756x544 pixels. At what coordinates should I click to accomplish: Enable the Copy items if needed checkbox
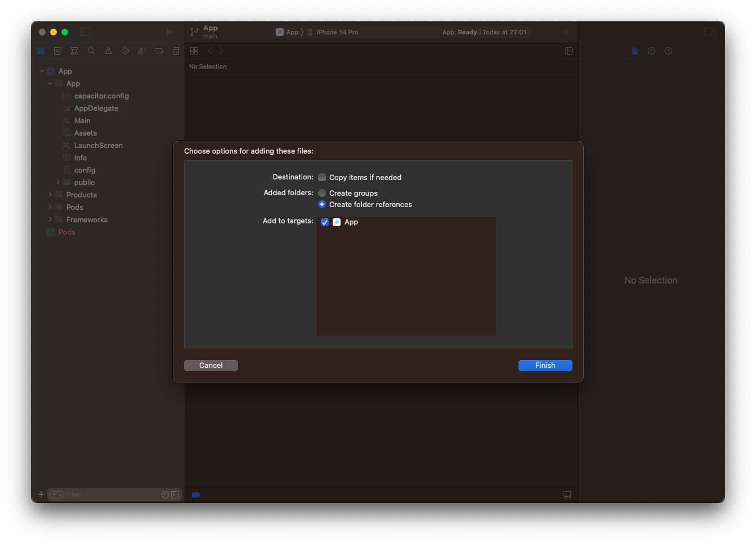[x=321, y=177]
